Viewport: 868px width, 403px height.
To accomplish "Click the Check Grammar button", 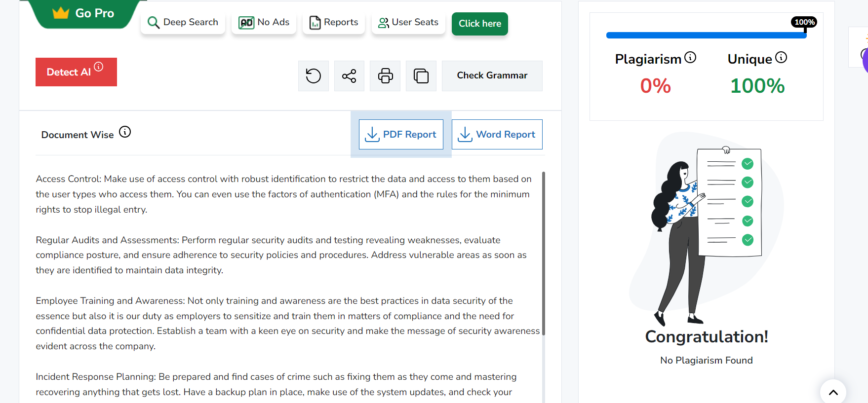I will point(492,76).
